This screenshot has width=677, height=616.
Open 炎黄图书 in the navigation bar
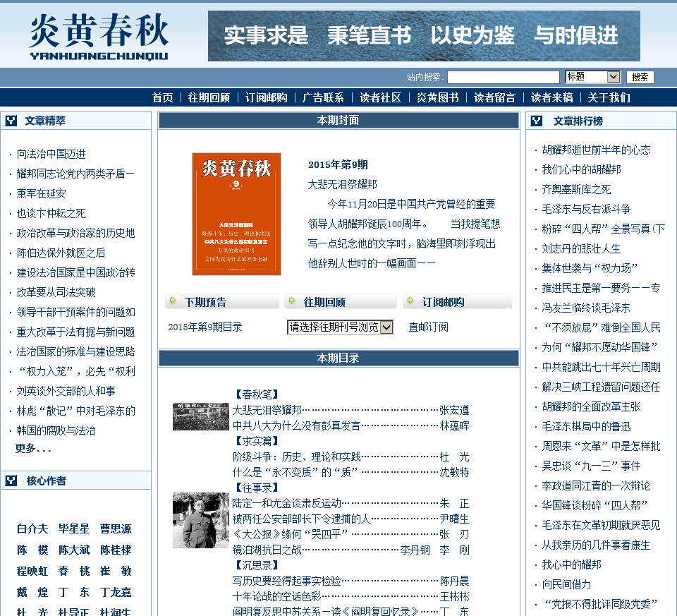pyautogui.click(x=437, y=97)
